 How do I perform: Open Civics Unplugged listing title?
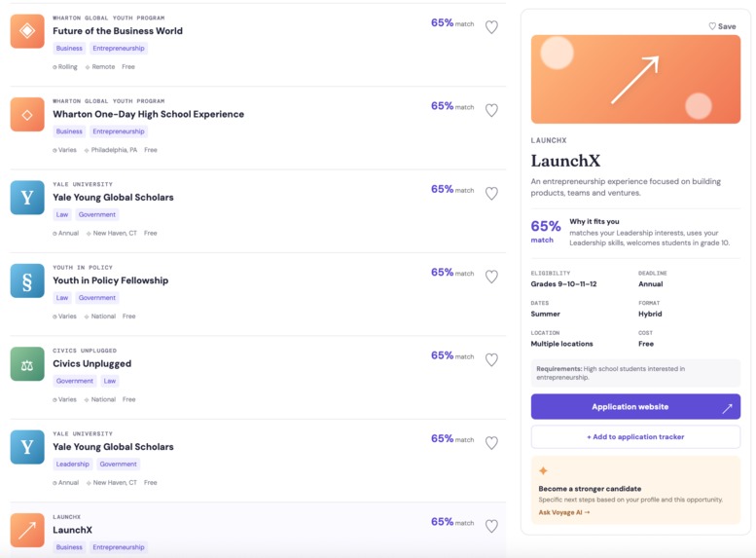[92, 364]
